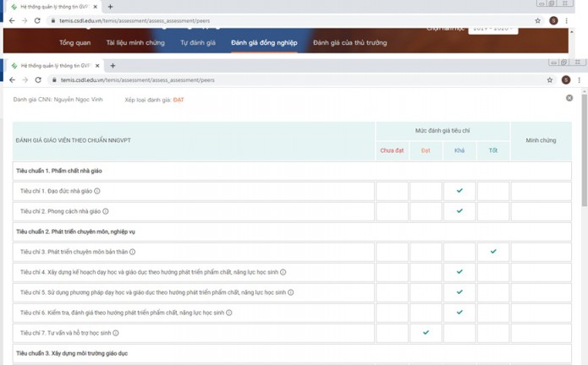Select Đạt rating for Tiêu chí 7
This screenshot has width=588, height=365.
tap(426, 333)
